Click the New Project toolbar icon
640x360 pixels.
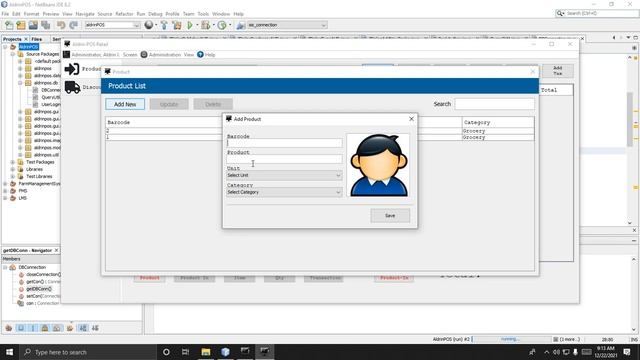(21, 25)
